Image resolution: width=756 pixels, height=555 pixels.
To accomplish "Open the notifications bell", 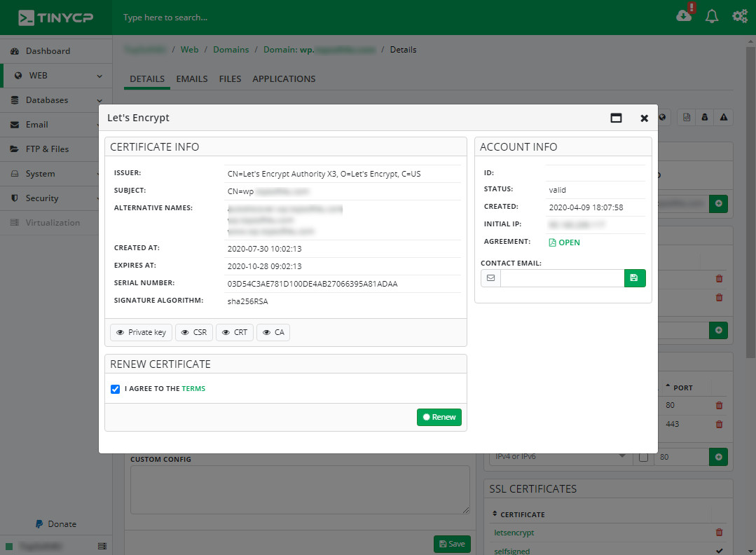I will [x=712, y=16].
